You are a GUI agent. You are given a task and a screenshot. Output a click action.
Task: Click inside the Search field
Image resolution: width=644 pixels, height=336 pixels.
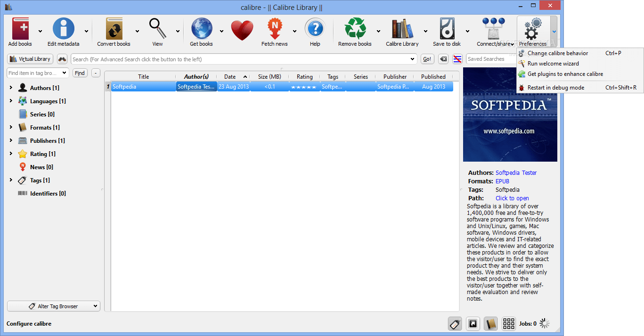point(236,59)
